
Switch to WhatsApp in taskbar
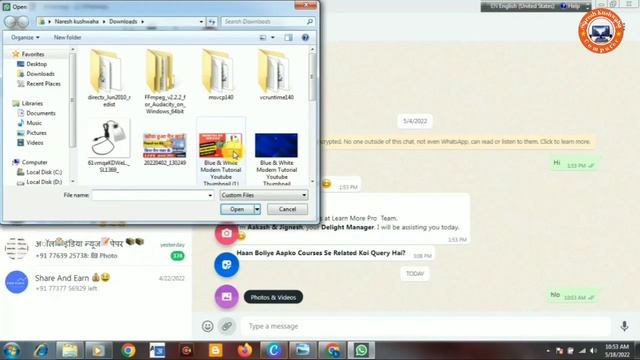tap(361, 351)
